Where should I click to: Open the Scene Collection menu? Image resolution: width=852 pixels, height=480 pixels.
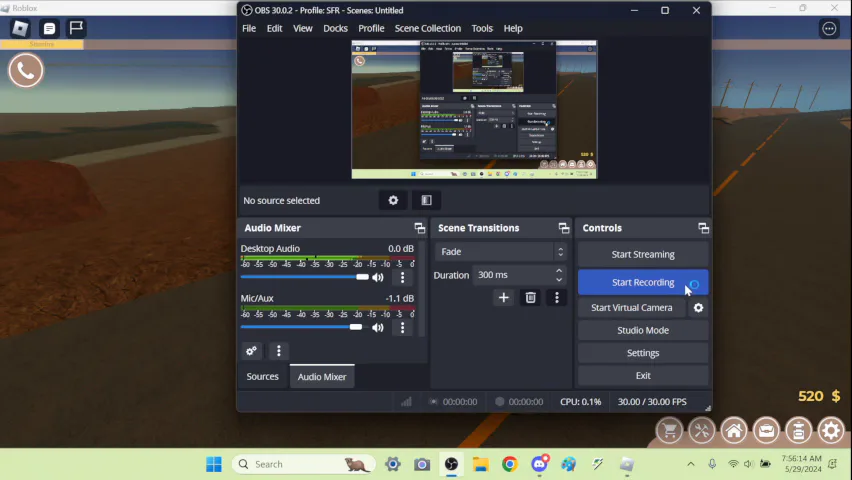point(428,28)
